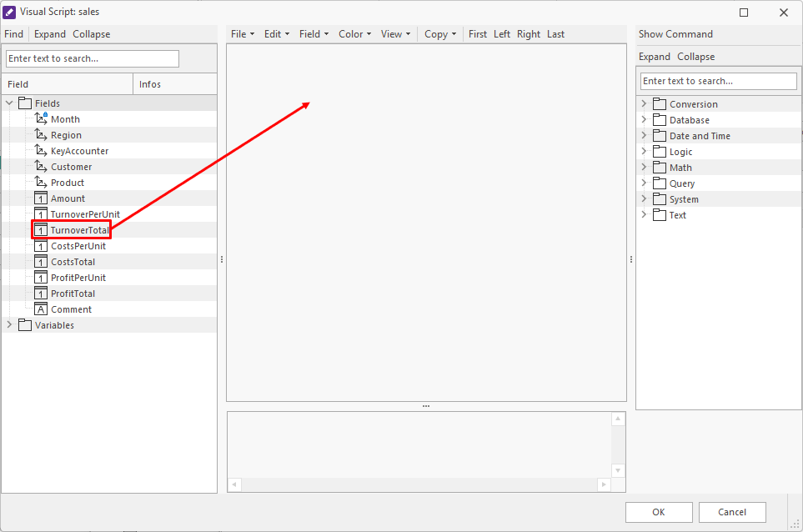Screen dimensions: 803x532
Task: Open the Edit menu
Action: [x=277, y=34]
